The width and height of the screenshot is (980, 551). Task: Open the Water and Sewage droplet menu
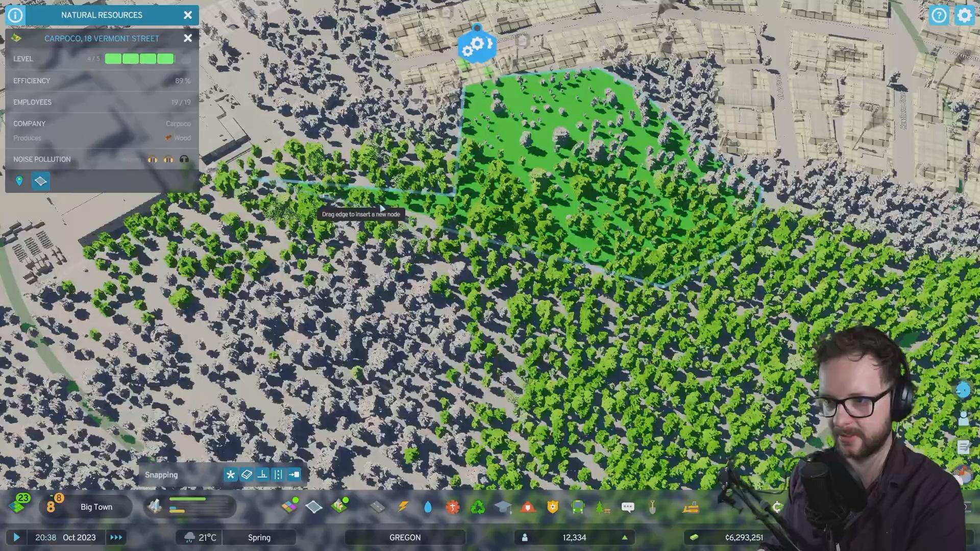tap(428, 507)
